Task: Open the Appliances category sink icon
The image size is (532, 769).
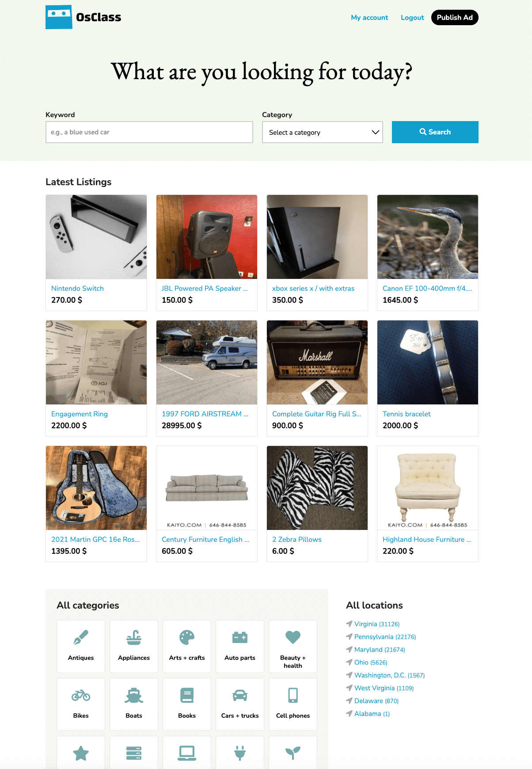Action: [x=134, y=637]
